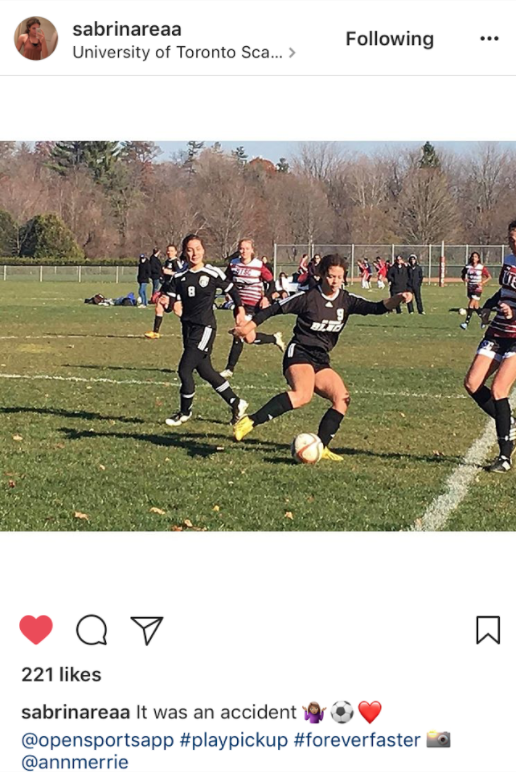Select sabrinareaa username in caption

(x=76, y=712)
